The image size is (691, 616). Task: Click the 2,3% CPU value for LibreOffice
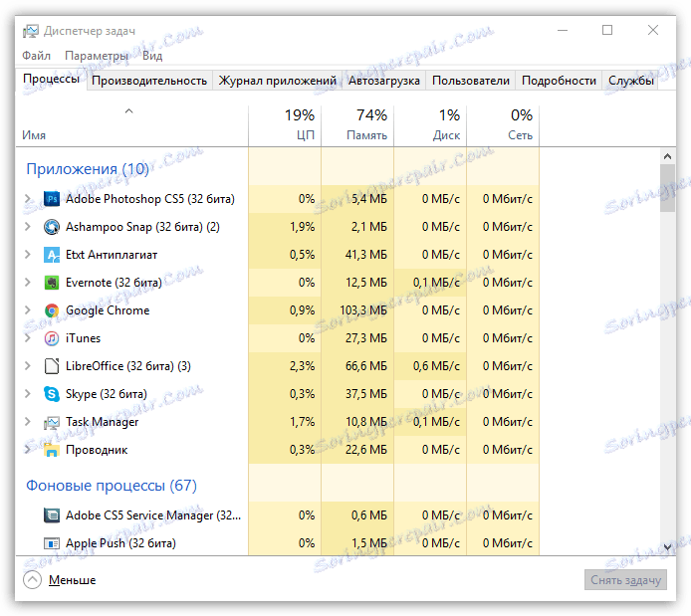(x=302, y=366)
